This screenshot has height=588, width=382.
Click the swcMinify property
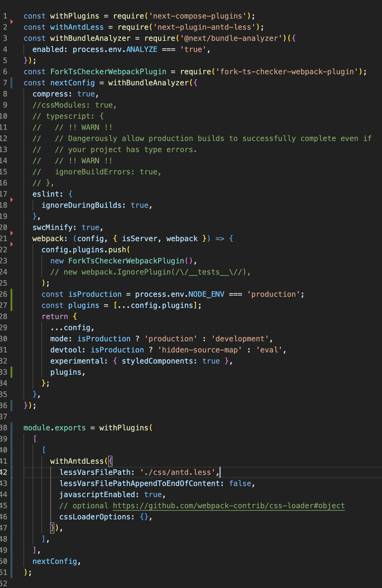point(53,228)
